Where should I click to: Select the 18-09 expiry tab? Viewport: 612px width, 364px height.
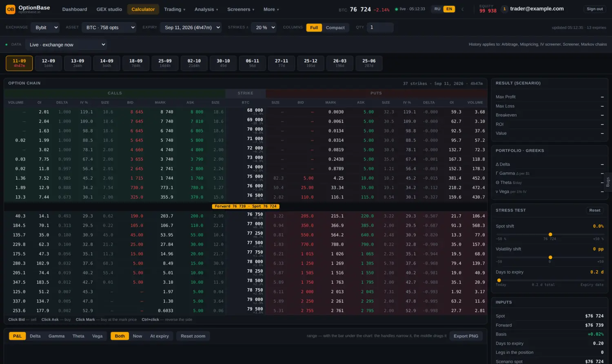click(136, 63)
